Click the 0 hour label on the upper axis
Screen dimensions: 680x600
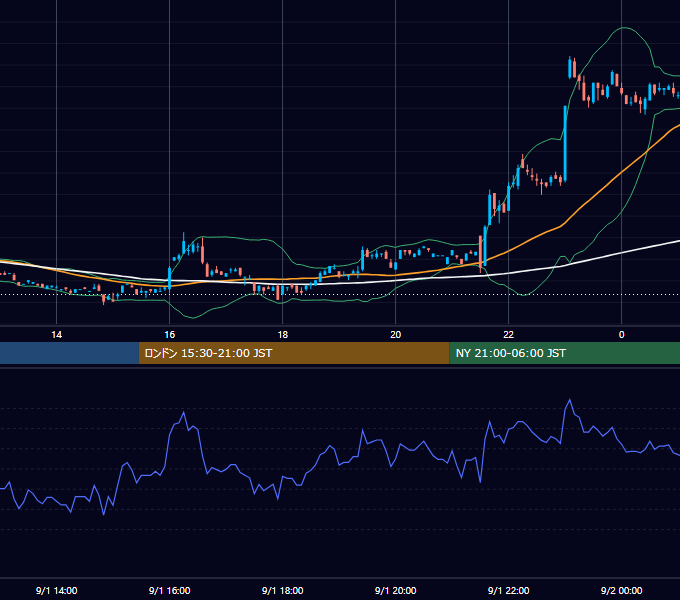[x=621, y=335]
